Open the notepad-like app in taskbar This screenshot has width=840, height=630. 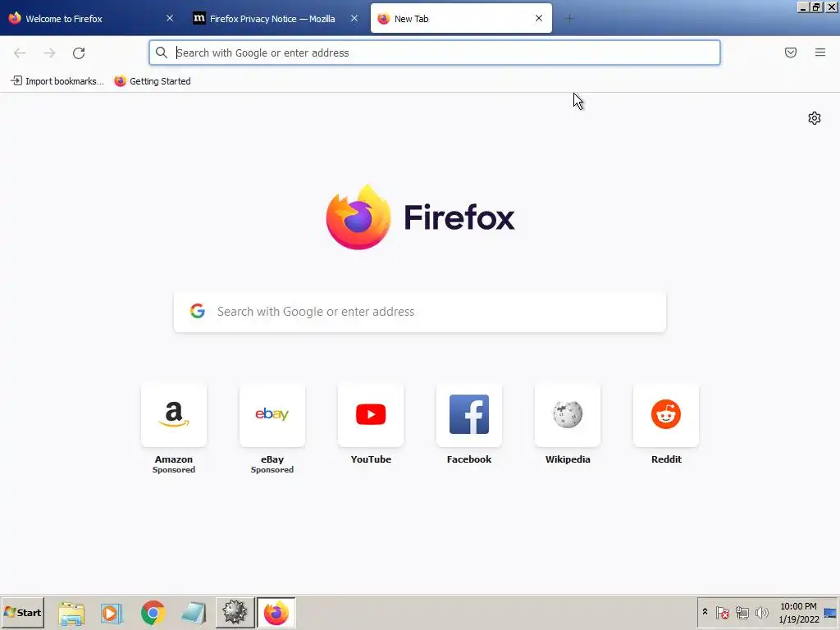(x=194, y=613)
